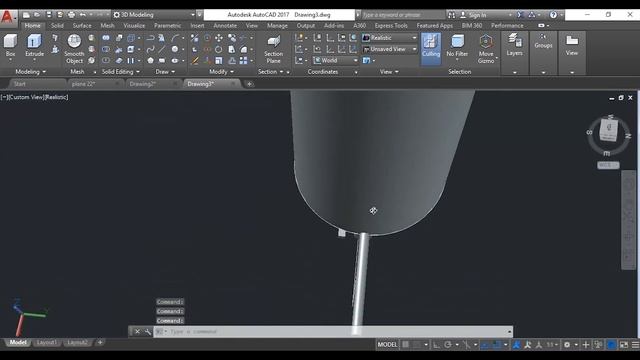The image size is (640, 360).
Task: Choose the Move Gizmo tool
Action: tap(486, 49)
